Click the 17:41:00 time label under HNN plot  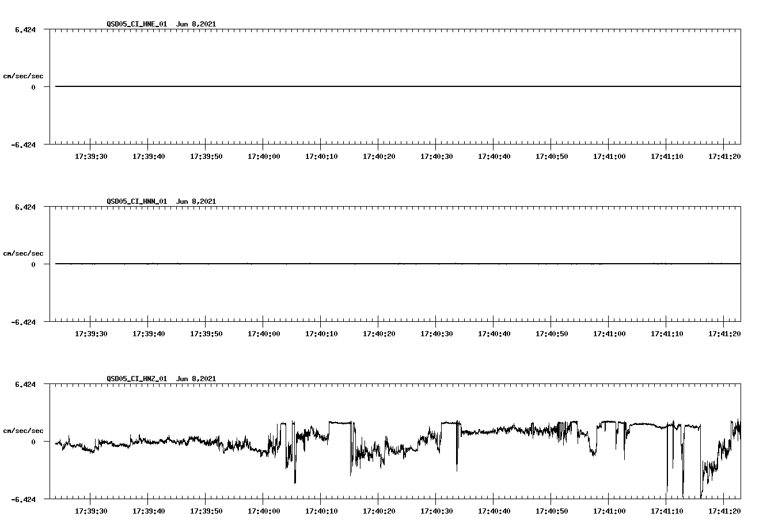pos(609,334)
